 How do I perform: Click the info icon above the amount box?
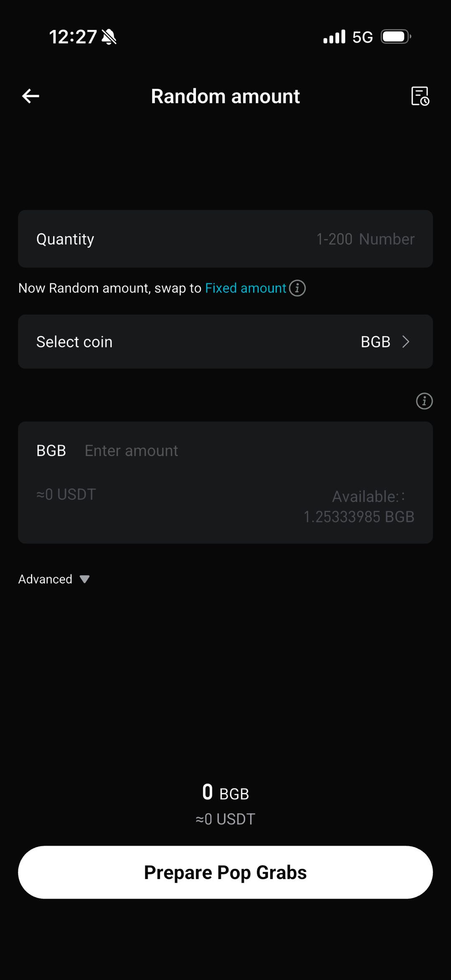tap(424, 401)
